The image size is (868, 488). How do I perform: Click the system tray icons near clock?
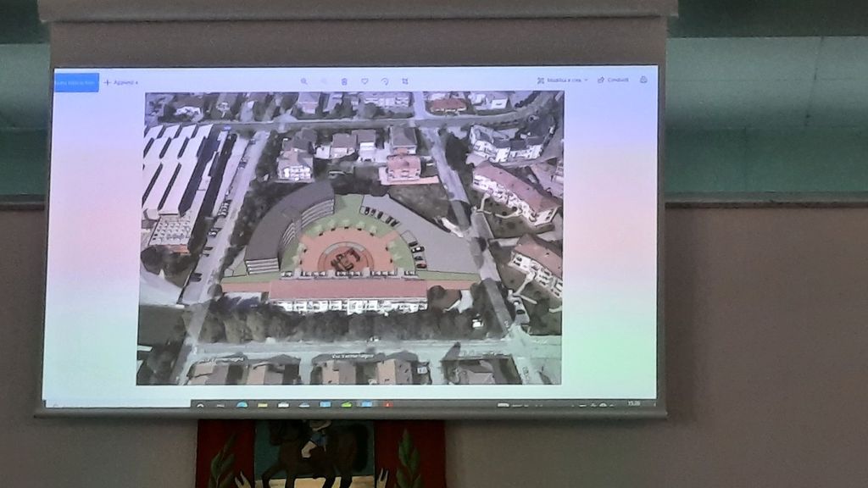[x=593, y=404]
